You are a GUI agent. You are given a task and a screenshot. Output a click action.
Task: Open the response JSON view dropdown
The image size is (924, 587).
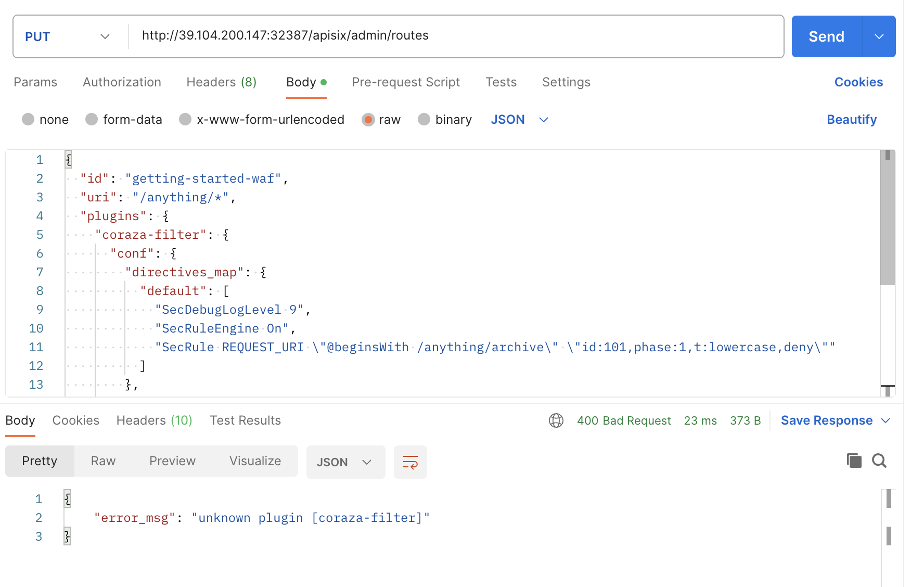click(345, 462)
